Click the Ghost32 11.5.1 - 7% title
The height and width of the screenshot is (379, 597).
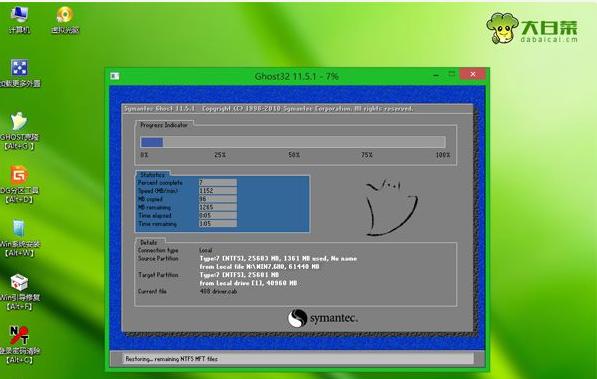[297, 76]
